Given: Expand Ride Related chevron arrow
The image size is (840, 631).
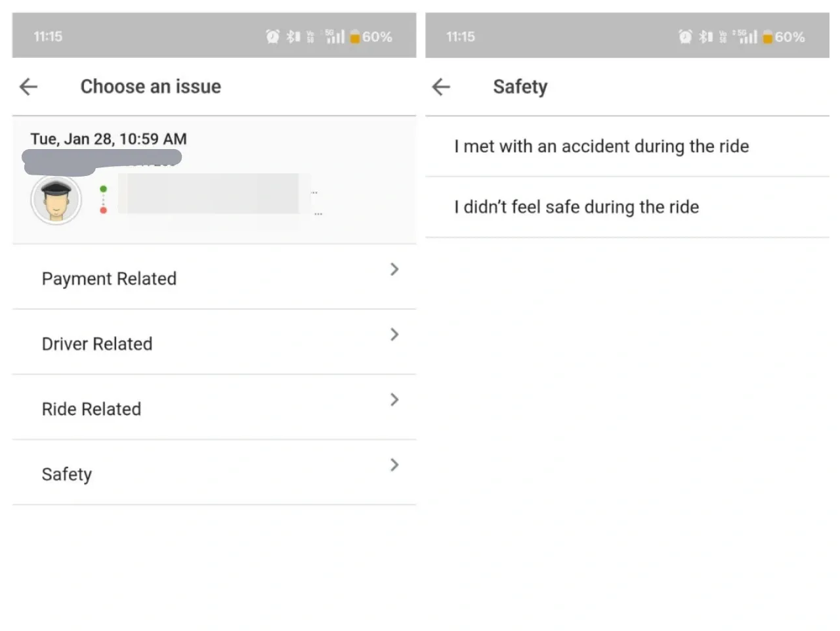Looking at the screenshot, I should pos(394,399).
